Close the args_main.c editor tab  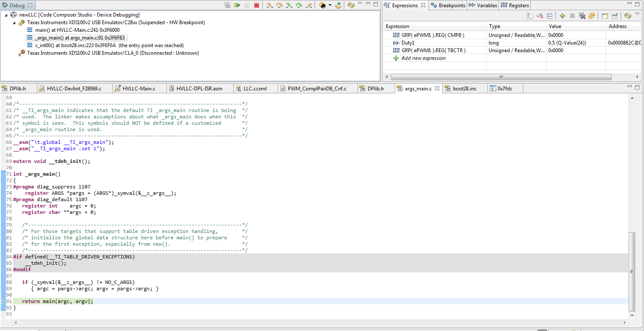pos(437,89)
